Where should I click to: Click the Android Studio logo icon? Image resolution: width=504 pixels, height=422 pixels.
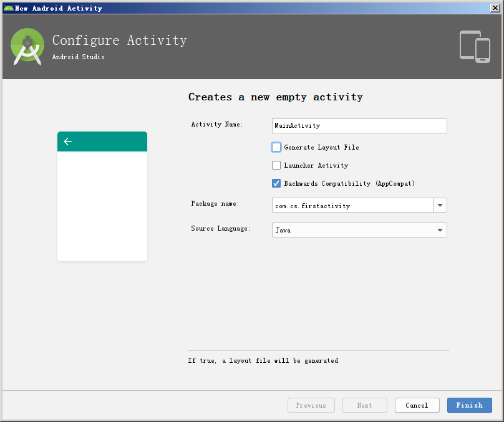[x=27, y=47]
